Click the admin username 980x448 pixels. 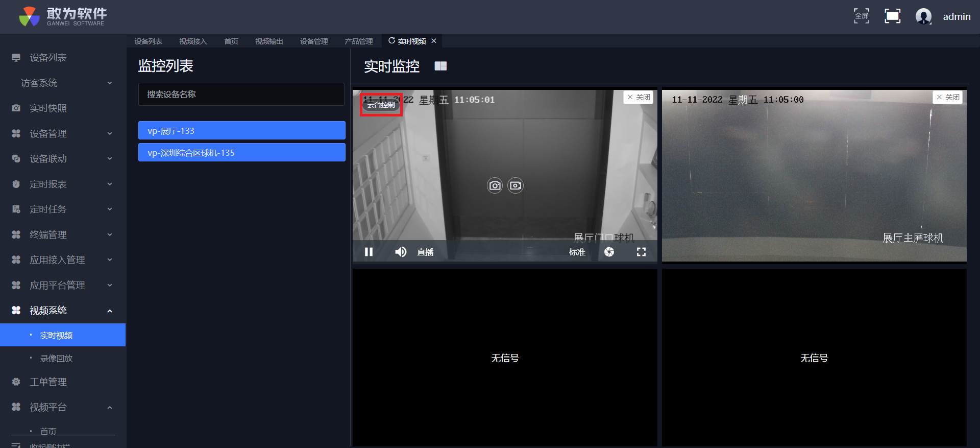pyautogui.click(x=957, y=16)
